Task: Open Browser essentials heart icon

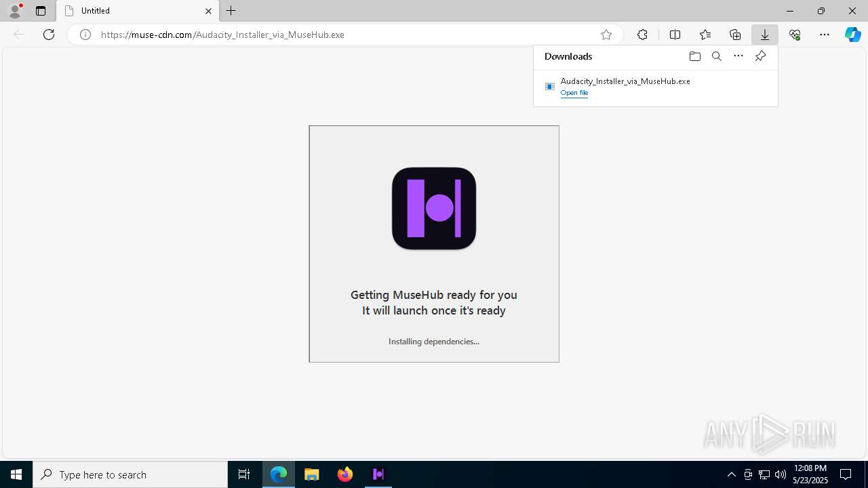Action: coord(795,35)
